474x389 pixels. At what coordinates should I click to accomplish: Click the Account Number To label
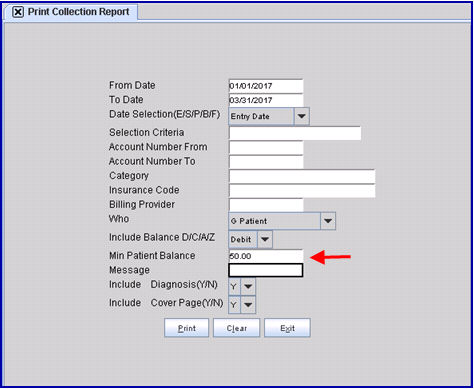[x=152, y=161]
